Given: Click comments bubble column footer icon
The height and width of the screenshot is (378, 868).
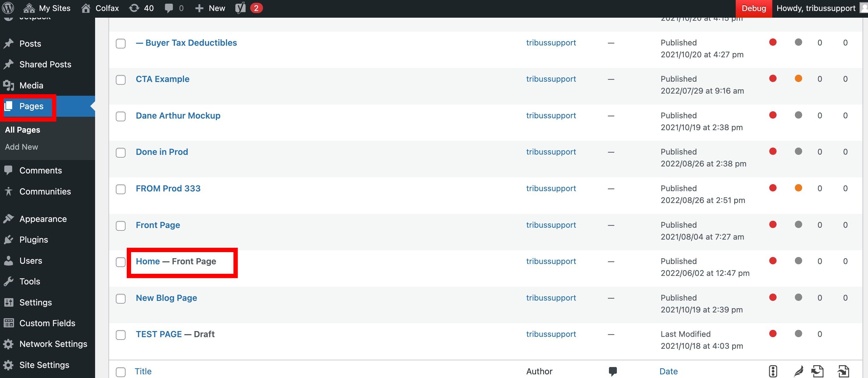Looking at the screenshot, I should (613, 372).
